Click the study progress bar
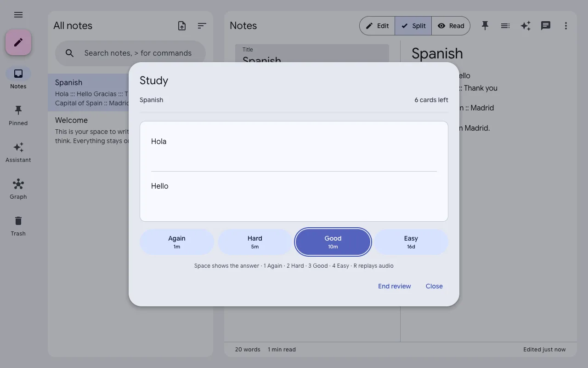Image resolution: width=588 pixels, height=368 pixels. (294, 112)
